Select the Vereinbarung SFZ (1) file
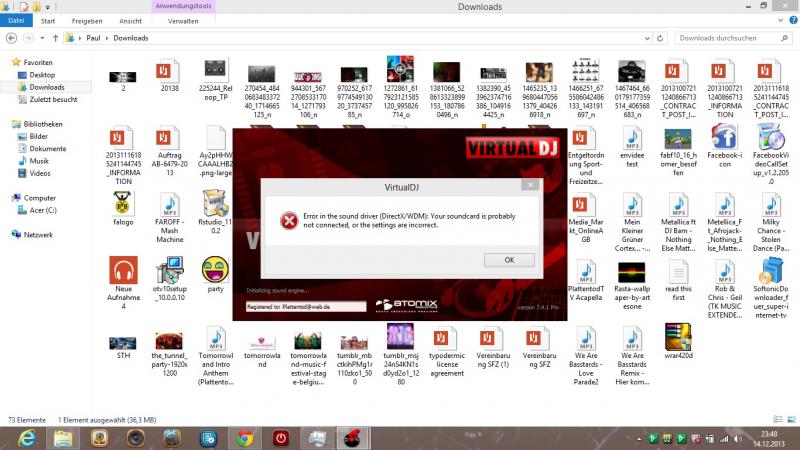The image size is (800, 450). (493, 349)
